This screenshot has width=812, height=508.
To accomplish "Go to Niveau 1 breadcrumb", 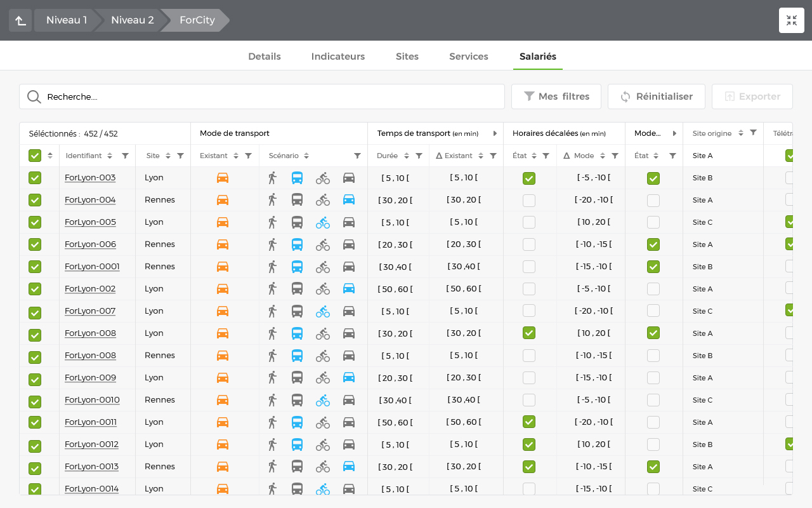I will [67, 20].
